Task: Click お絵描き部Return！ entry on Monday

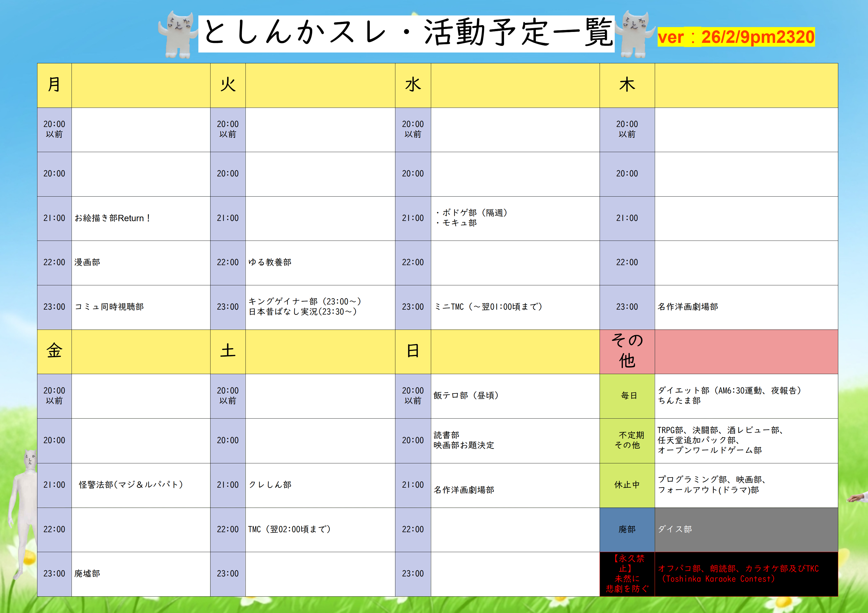Action: [112, 218]
